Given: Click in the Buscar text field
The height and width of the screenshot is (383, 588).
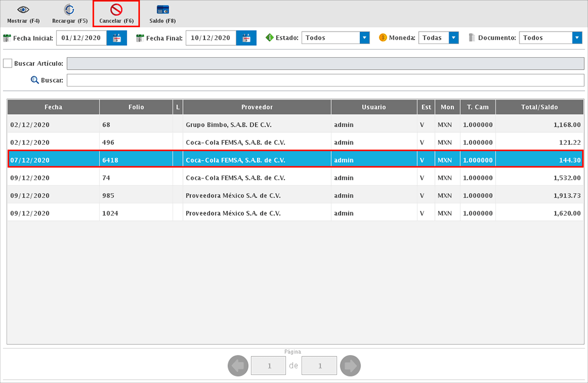Looking at the screenshot, I should (325, 81).
